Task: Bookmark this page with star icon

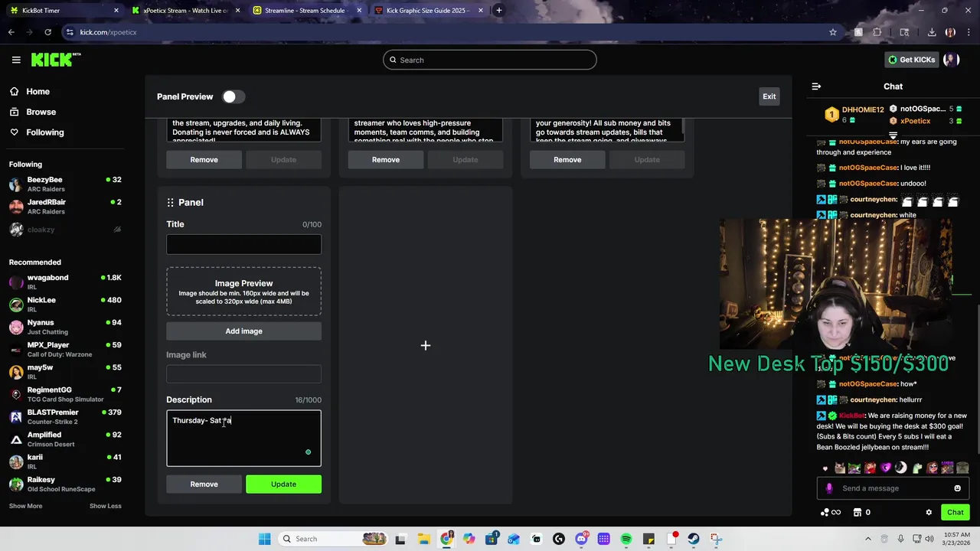Action: pos(833,32)
